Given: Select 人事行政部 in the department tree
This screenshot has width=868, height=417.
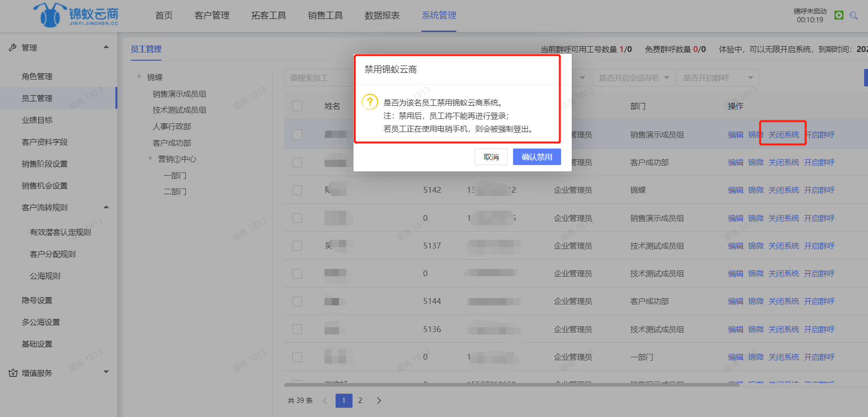Looking at the screenshot, I should [172, 126].
